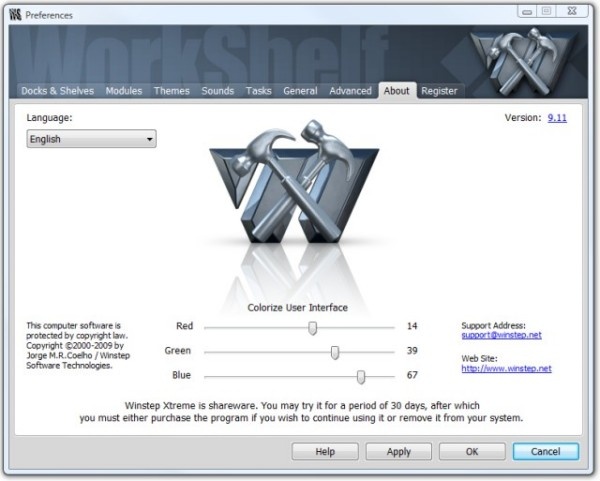Click the Green color slider handle
Screen dimensions: 600x481
pos(335,352)
